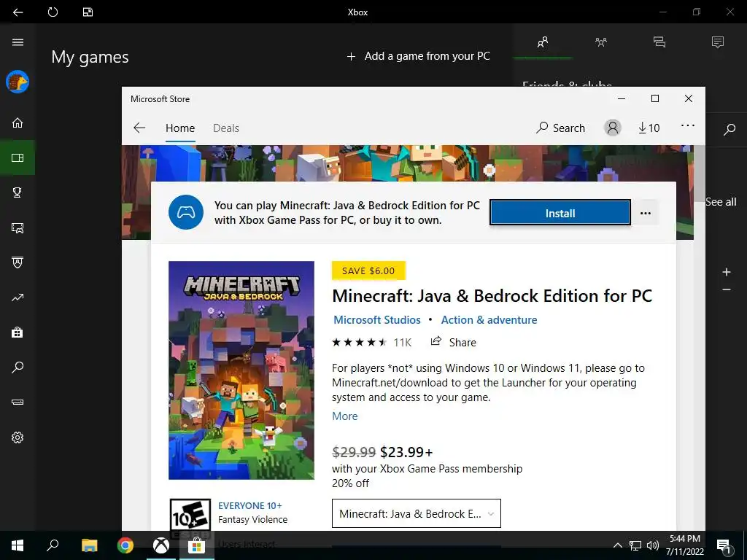Share the Minecraft store page
This screenshot has width=747, height=560.
click(x=453, y=342)
